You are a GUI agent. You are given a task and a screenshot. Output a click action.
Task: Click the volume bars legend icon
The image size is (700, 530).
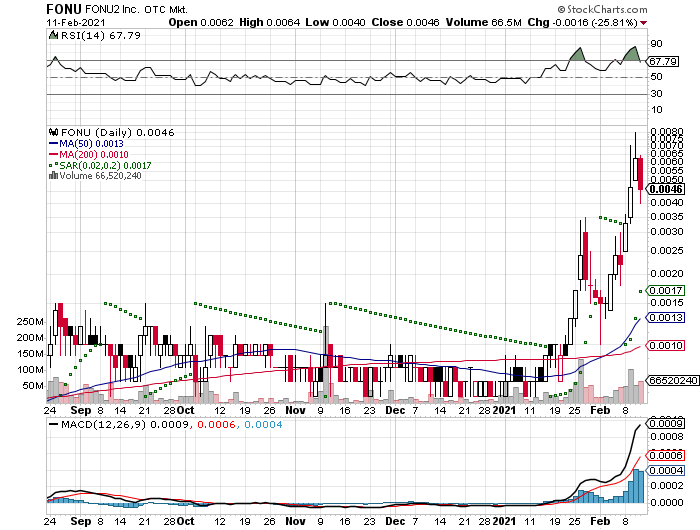53,175
